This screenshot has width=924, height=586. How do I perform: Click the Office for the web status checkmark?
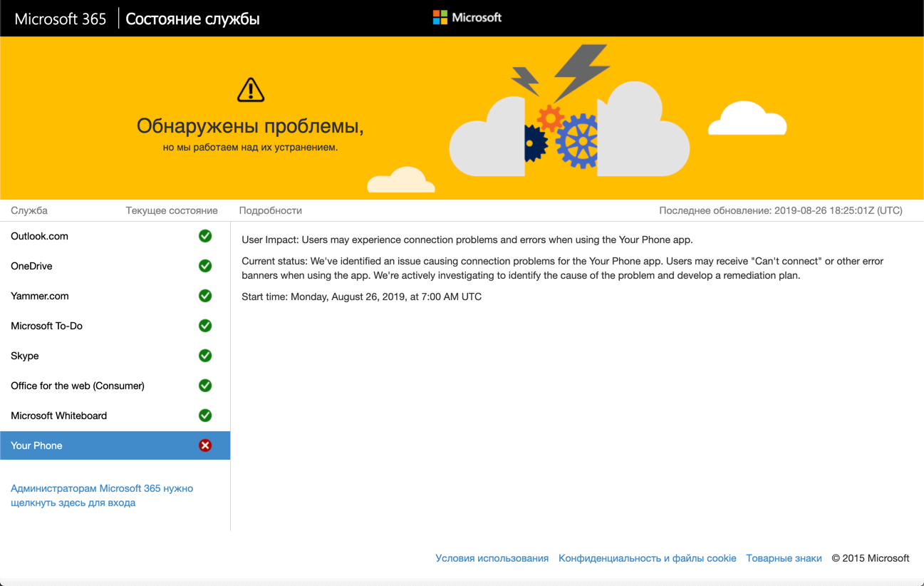[204, 386]
